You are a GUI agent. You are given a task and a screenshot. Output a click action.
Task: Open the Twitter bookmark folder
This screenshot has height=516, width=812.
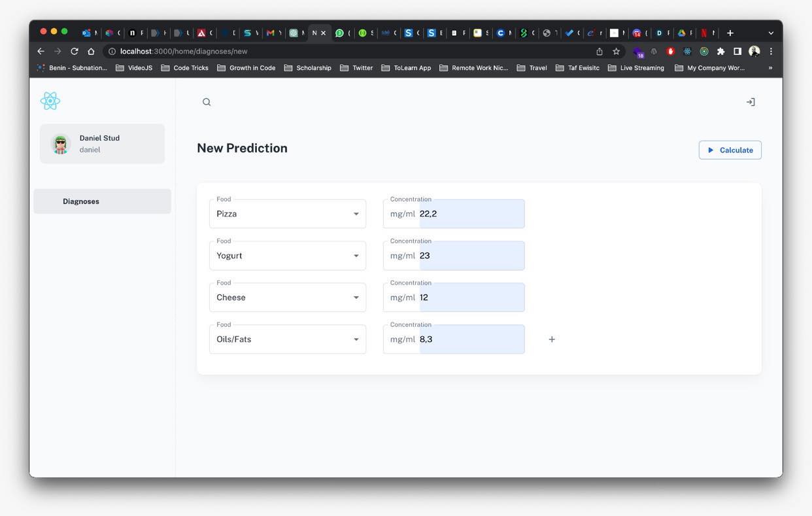tap(356, 68)
